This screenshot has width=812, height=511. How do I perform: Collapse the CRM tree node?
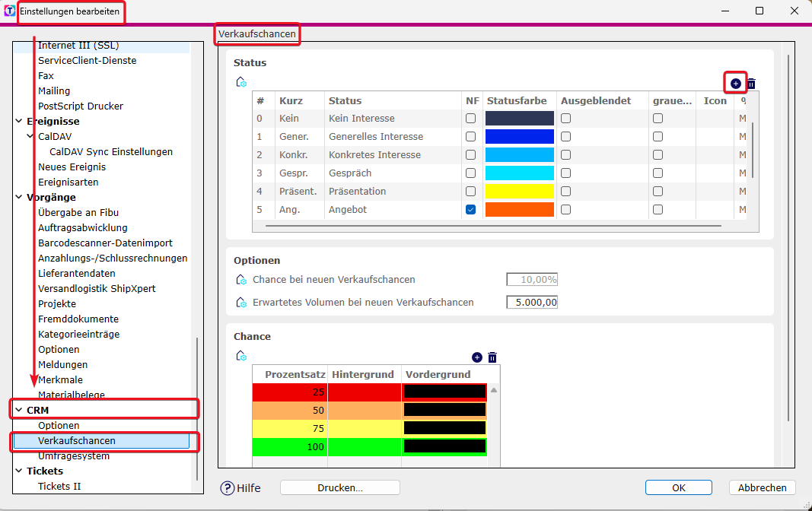(x=18, y=410)
